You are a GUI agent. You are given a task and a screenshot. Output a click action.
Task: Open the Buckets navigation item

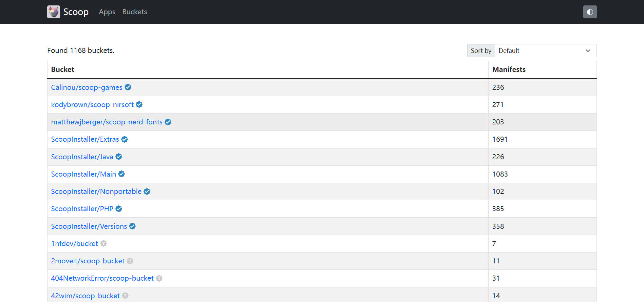click(134, 12)
